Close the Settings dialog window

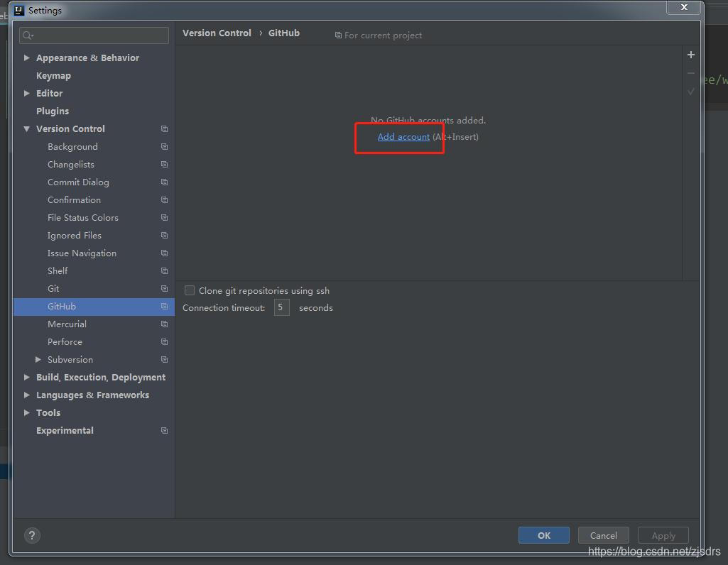(684, 7)
